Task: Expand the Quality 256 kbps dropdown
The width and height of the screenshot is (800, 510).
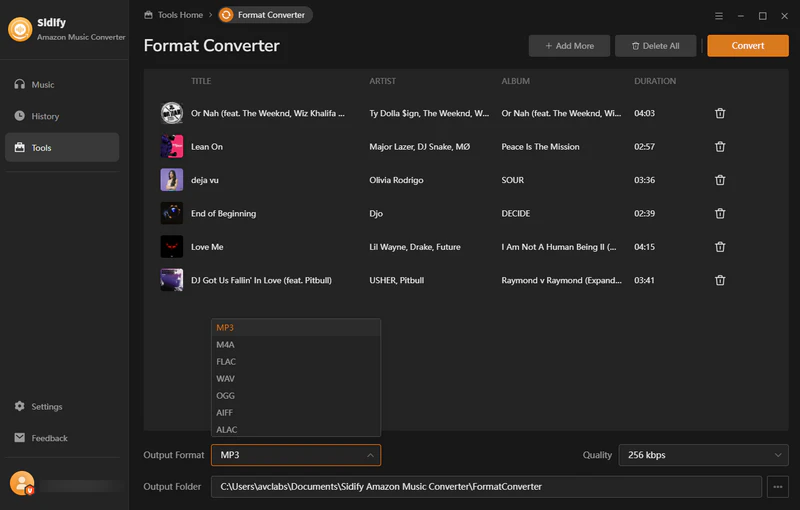Action: (704, 455)
